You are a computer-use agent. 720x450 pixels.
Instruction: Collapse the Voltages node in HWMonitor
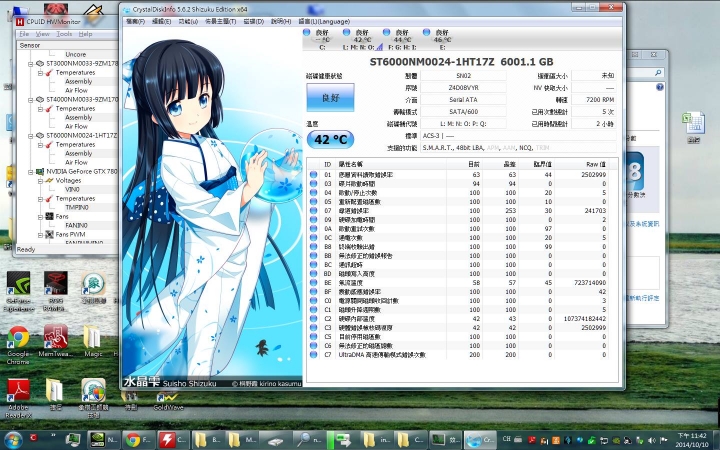pyautogui.click(x=40, y=180)
